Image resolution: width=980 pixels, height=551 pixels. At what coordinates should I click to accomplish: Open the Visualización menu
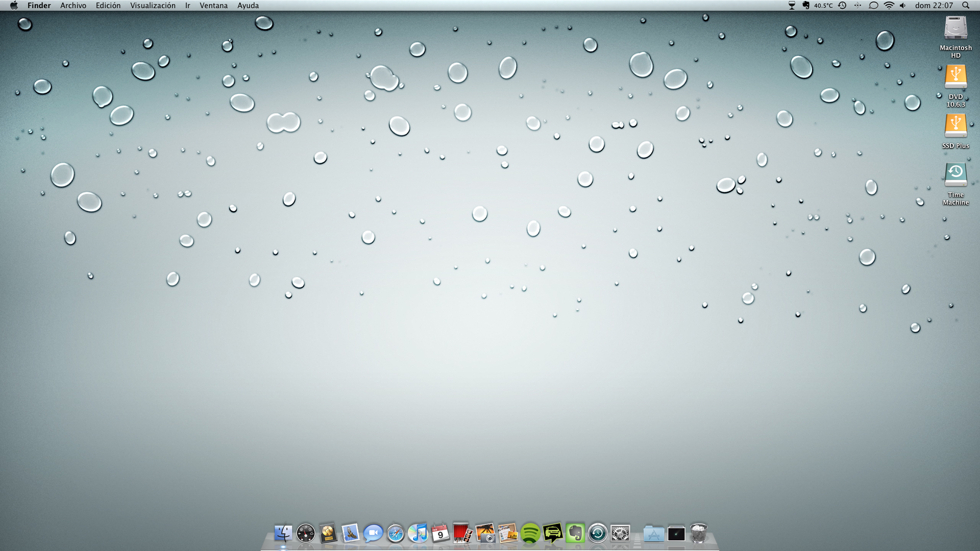coord(153,6)
